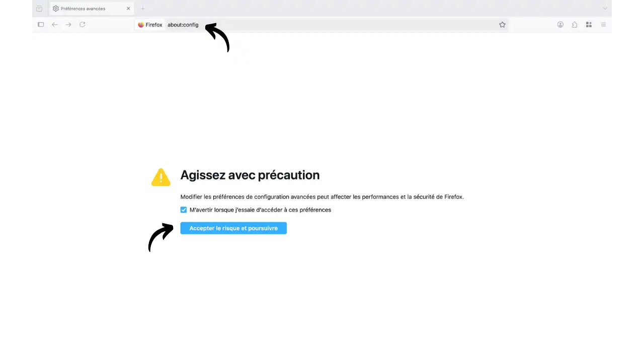This screenshot has height=362, width=644.
Task: Open the account profile icon in toolbar
Action: (x=560, y=25)
